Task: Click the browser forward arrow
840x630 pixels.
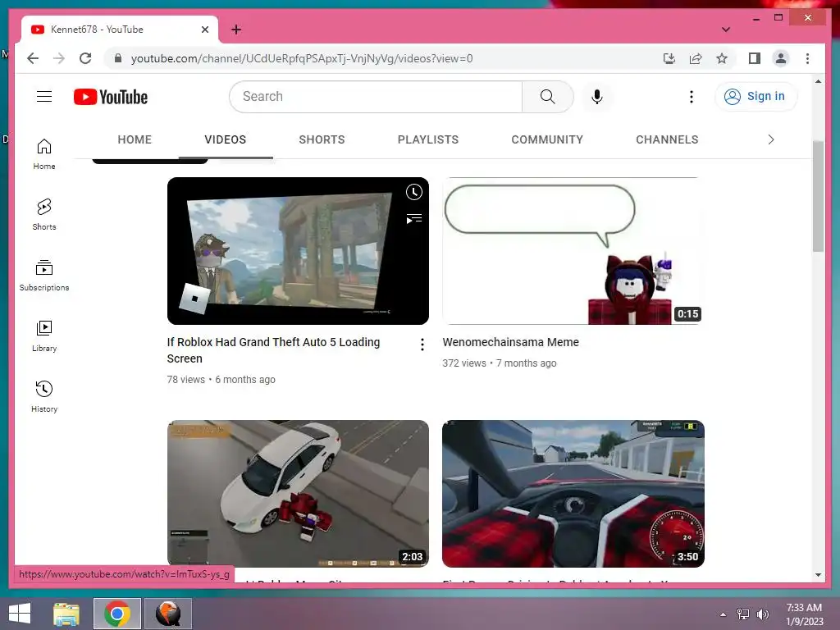Action: [59, 58]
